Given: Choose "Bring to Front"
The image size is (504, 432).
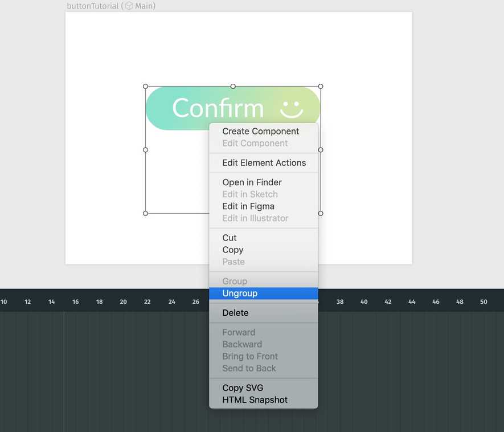Looking at the screenshot, I should pyautogui.click(x=250, y=356).
